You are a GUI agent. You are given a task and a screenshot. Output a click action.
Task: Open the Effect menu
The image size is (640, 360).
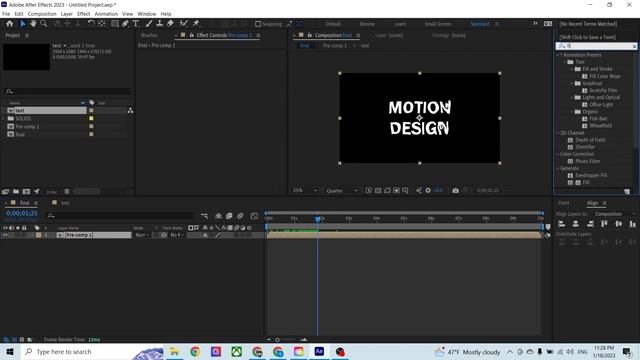[83, 14]
